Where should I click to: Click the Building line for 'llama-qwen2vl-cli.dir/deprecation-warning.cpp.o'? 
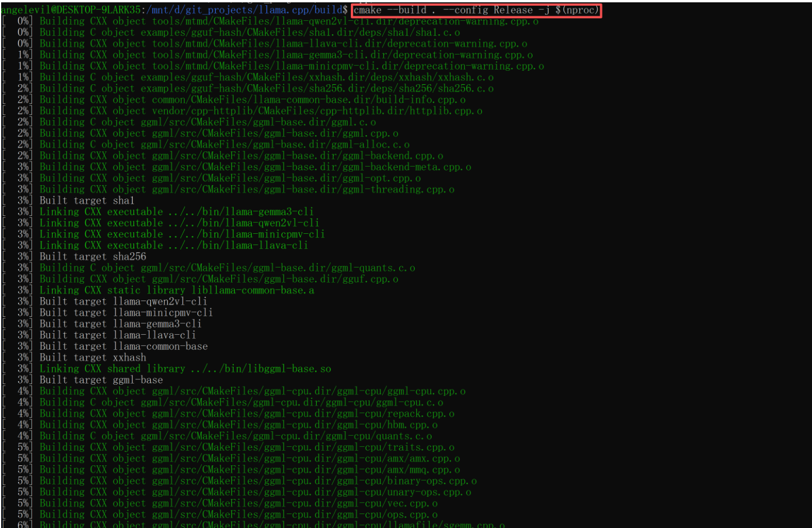point(270,21)
